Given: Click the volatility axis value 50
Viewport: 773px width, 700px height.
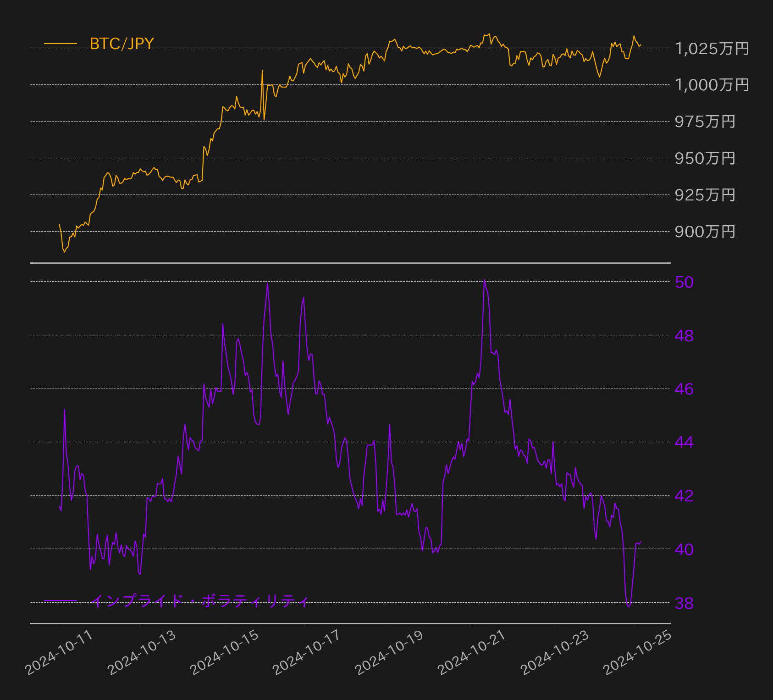Looking at the screenshot, I should pos(684,283).
